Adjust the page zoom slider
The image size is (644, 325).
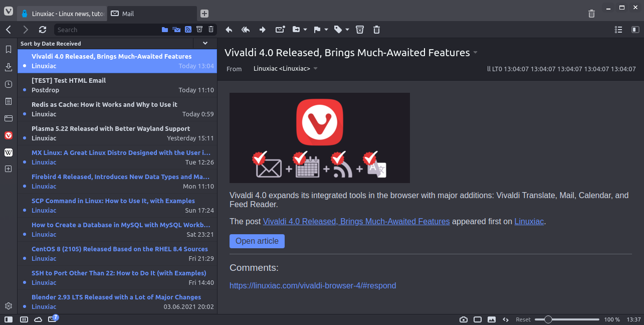point(567,319)
